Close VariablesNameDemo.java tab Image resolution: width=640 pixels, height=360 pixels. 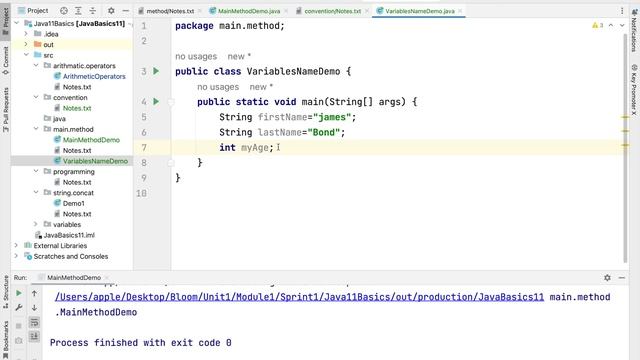click(x=460, y=11)
